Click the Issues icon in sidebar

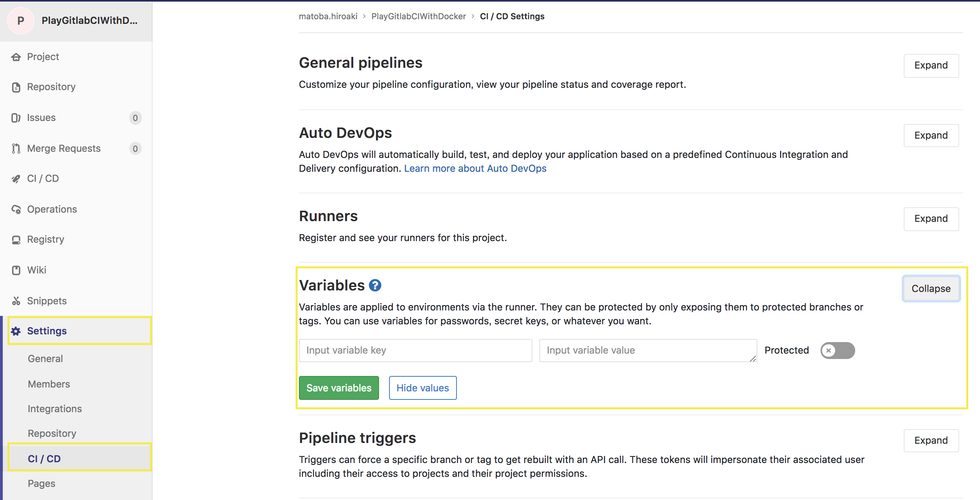coord(16,118)
